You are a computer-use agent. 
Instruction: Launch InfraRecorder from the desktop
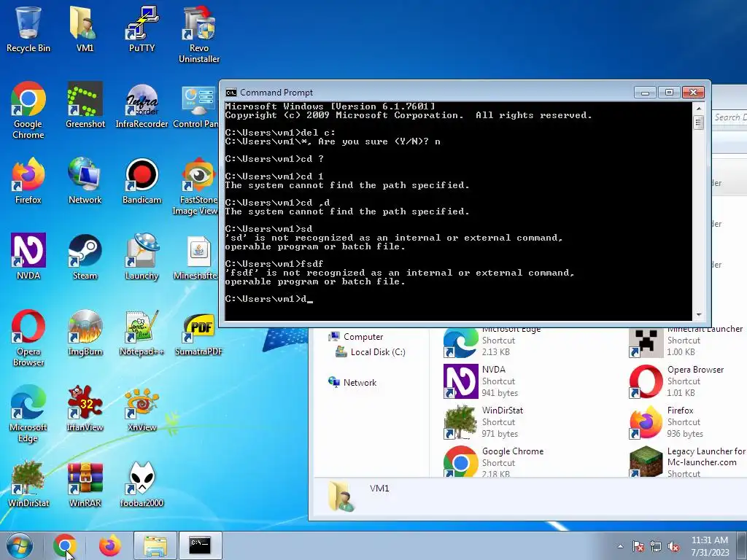[142, 104]
